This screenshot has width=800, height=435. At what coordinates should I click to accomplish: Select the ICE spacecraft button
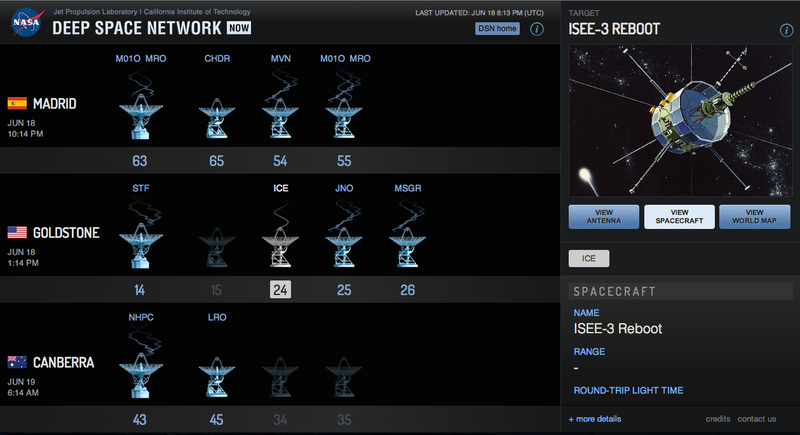[589, 259]
